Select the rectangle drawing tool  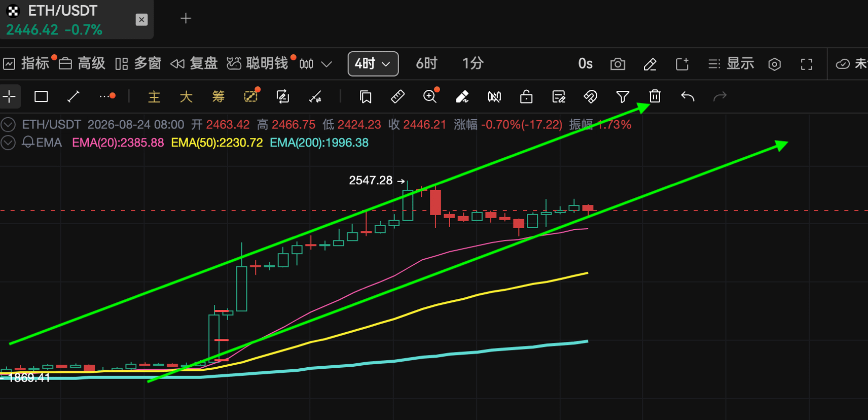coord(41,96)
